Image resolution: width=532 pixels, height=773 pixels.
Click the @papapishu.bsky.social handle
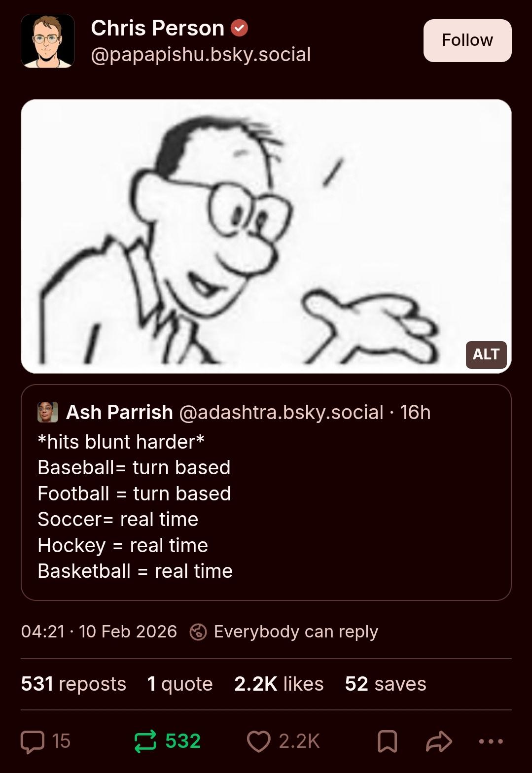[201, 55]
